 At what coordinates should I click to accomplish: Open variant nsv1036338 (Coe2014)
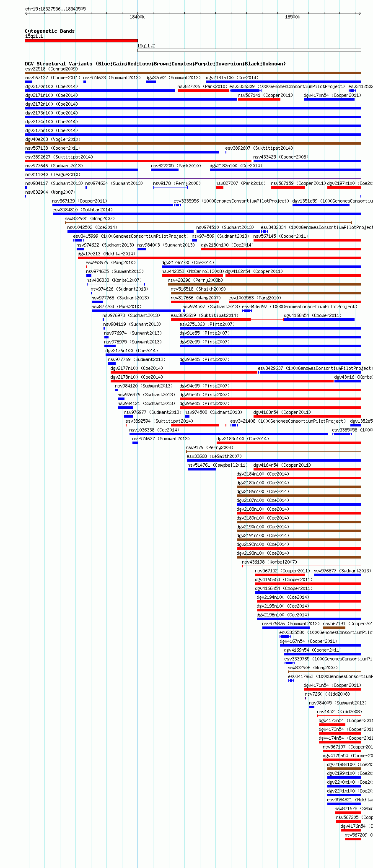155,430
